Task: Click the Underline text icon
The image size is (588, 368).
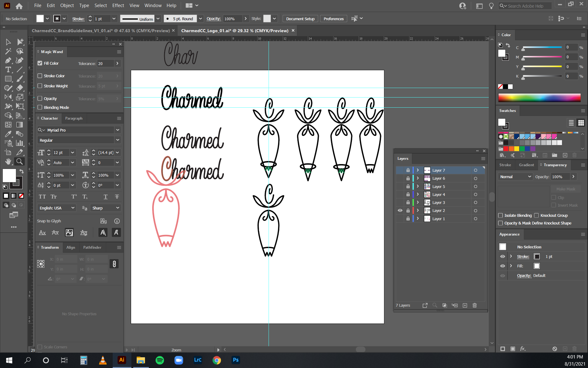Action: (106, 197)
